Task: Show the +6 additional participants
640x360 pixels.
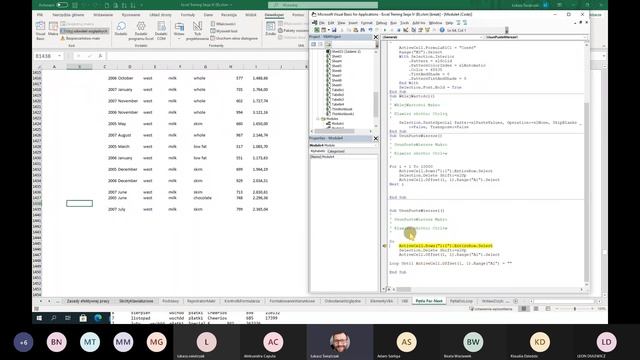Action: [x=23, y=342]
